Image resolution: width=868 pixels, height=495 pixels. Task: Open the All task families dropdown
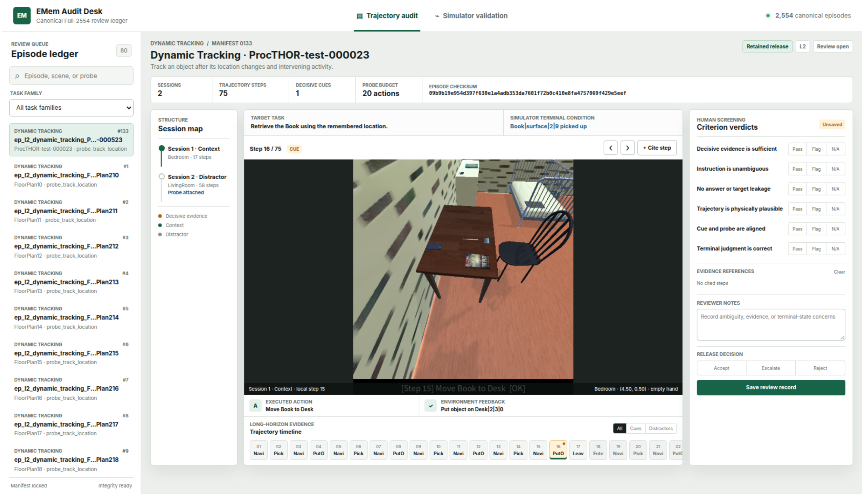[x=71, y=108]
